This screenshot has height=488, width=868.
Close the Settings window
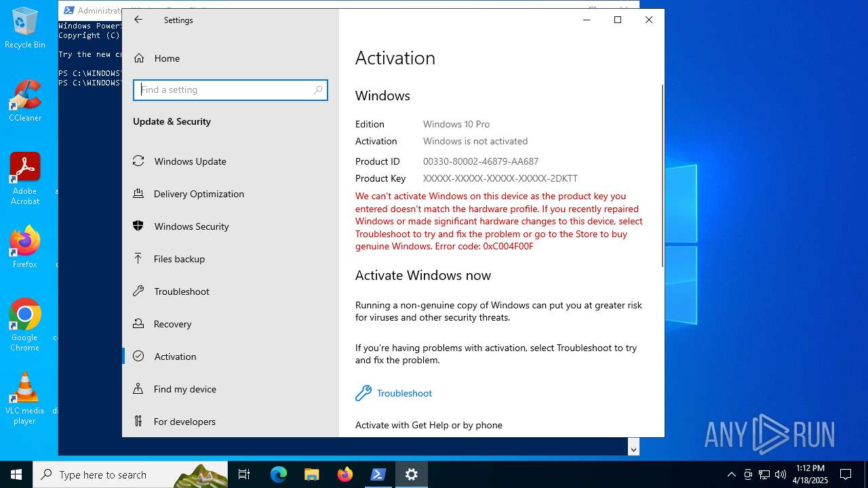(x=649, y=20)
